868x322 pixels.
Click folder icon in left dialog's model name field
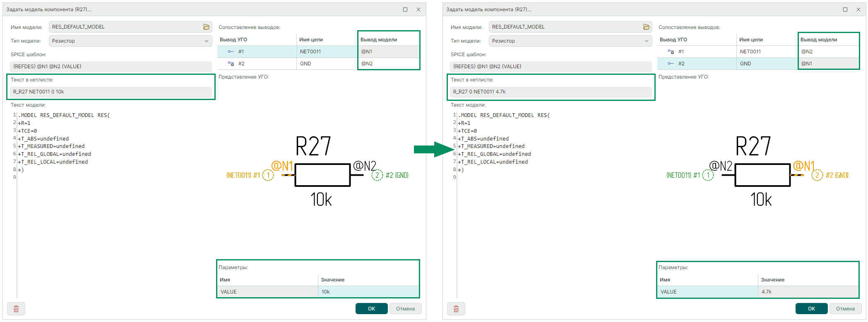coord(206,27)
